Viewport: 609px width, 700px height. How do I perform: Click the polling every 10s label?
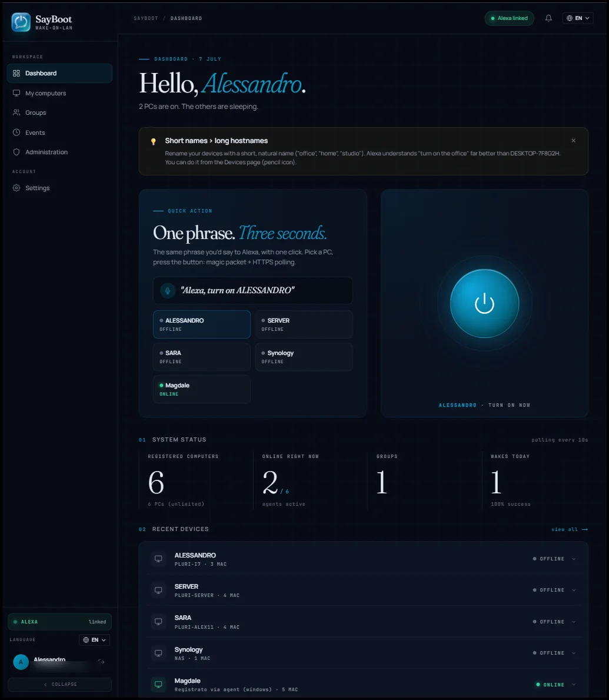click(x=560, y=440)
